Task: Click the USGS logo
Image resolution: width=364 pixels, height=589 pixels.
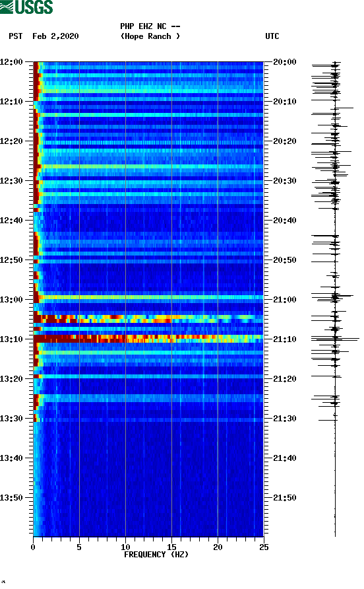Action: [26, 7]
